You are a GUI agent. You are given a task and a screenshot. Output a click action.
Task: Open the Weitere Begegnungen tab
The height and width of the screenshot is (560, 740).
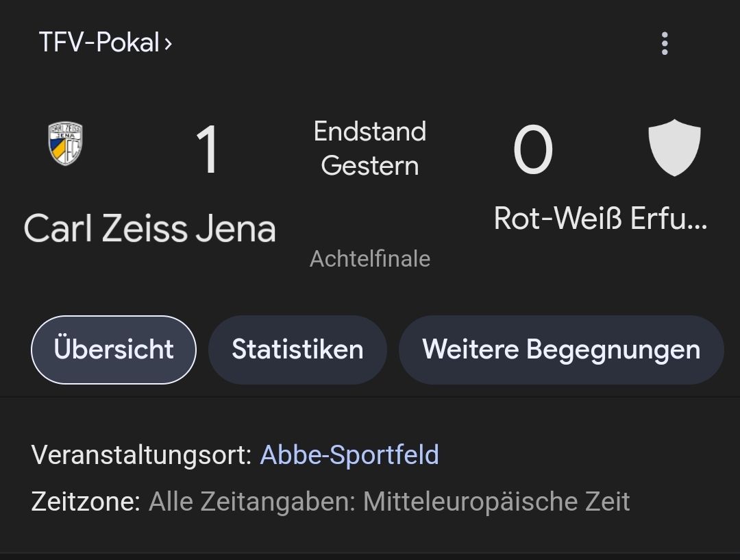pos(561,350)
